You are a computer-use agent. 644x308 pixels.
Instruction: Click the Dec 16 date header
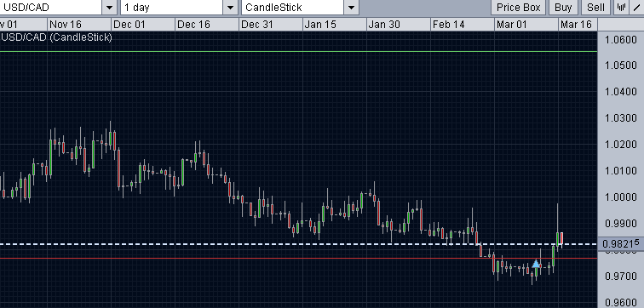tap(193, 25)
